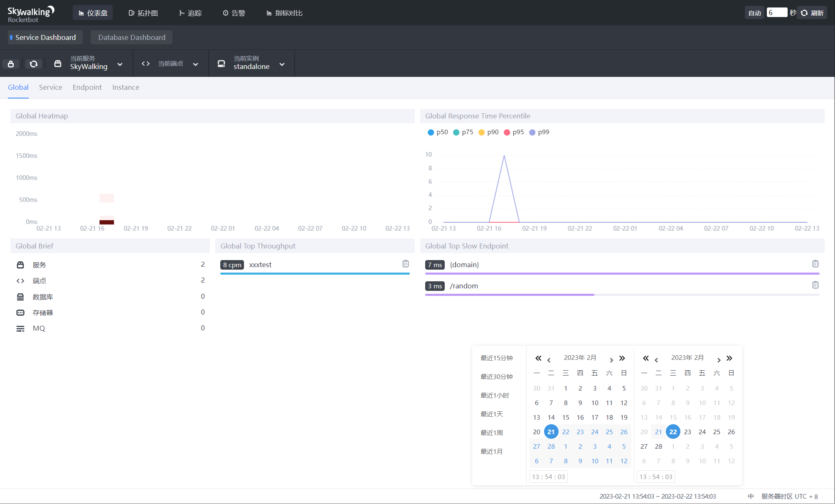Select the 最近1月 time shortcut
The image size is (835, 504).
492,451
